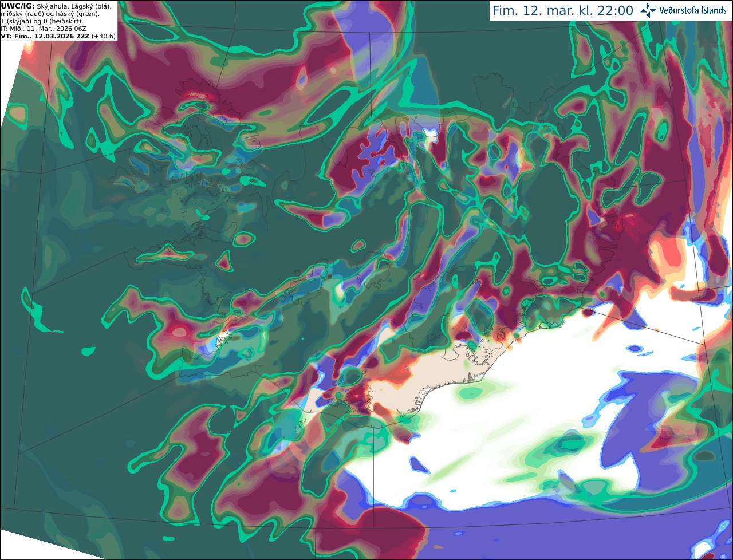Click the "(+40 h)" forecast offset
The image size is (733, 560).
104,36
